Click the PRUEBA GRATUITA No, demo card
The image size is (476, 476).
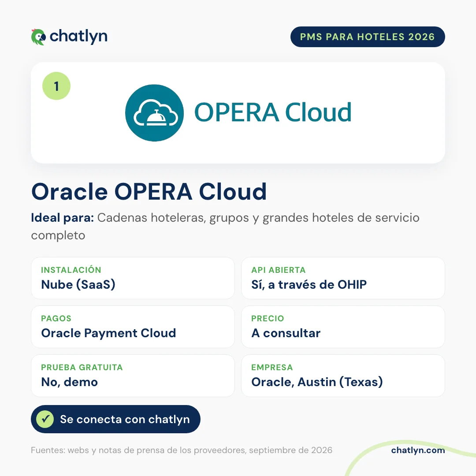(x=133, y=376)
